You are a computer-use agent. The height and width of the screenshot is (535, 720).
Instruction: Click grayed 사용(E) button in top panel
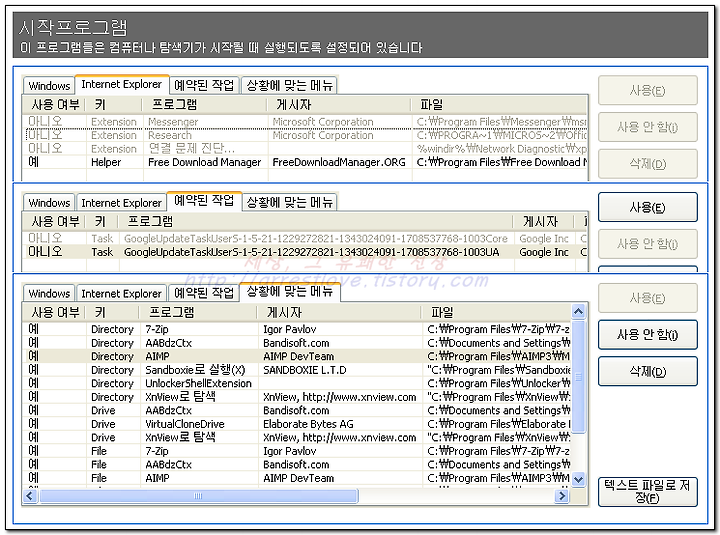tap(647, 90)
